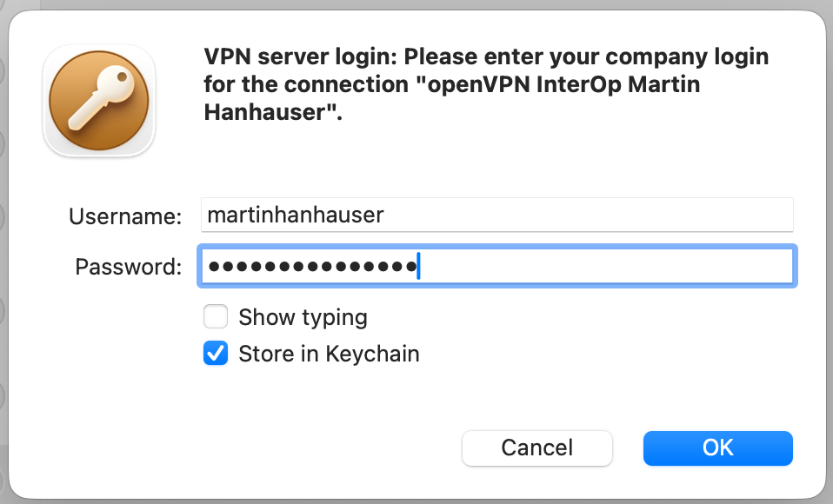The image size is (833, 504).
Task: Focus the Username input field
Action: (496, 215)
